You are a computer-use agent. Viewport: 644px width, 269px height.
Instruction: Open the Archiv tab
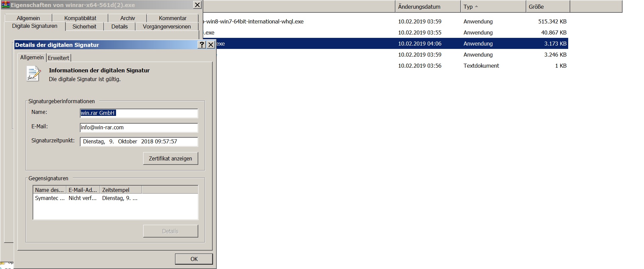tap(127, 18)
